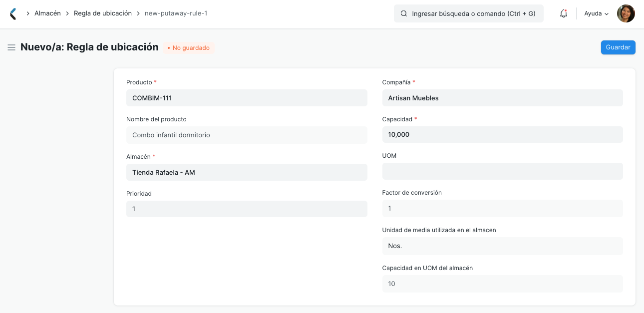Edit the Almacén field Tienda Rafaela - AM
644x313 pixels.
pos(247,172)
